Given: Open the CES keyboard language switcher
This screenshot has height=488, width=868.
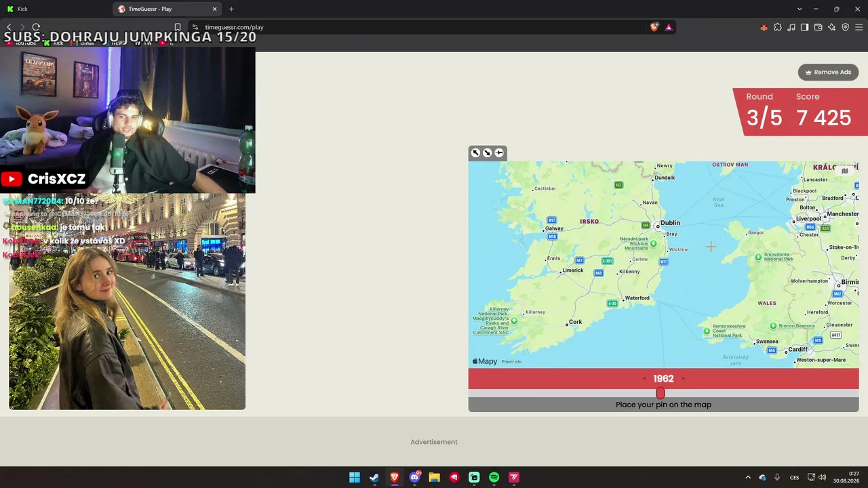Looking at the screenshot, I should click(794, 477).
